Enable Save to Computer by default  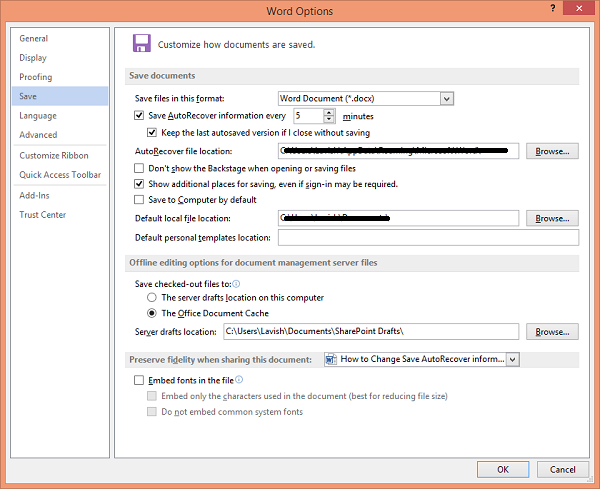139,199
